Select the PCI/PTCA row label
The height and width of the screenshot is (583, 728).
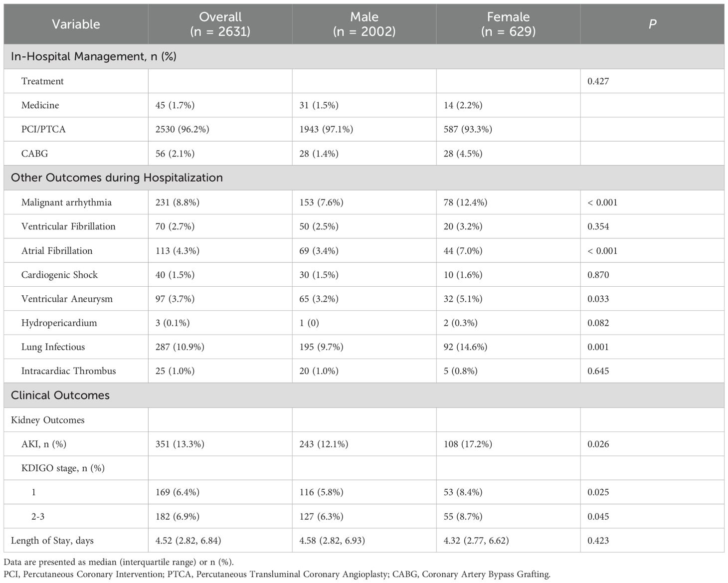[x=43, y=129]
